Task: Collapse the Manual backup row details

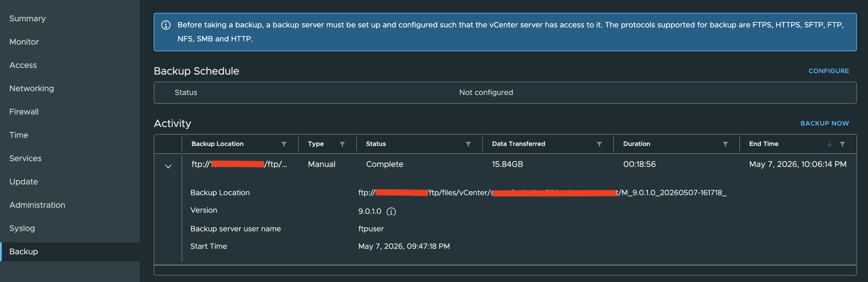Action: pos(168,166)
